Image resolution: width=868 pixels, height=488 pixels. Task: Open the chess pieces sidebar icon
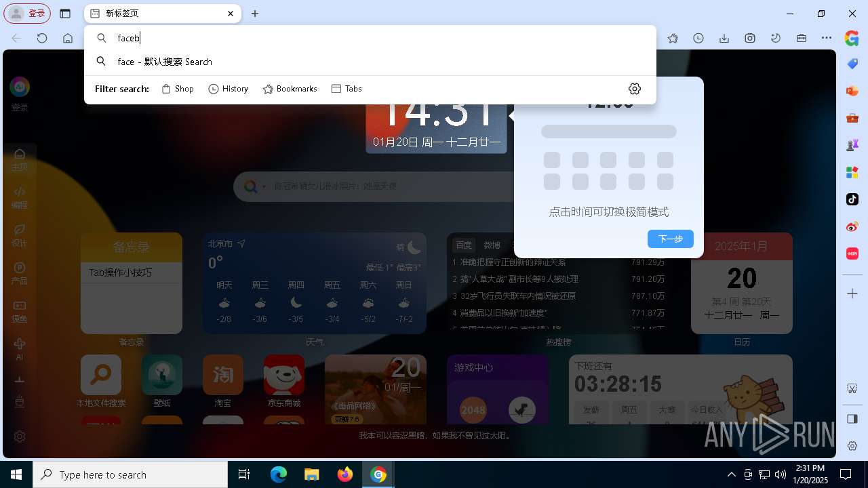(852, 145)
